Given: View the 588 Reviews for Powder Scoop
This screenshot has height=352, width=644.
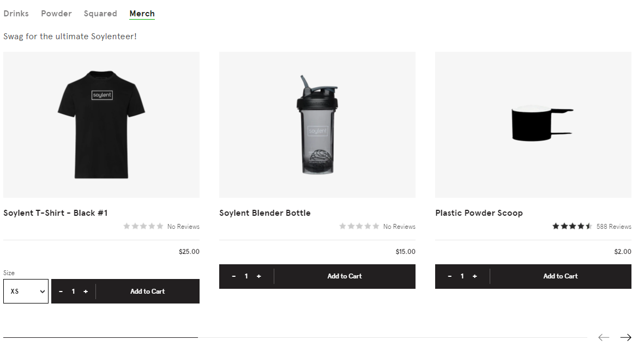Looking at the screenshot, I should click(613, 227).
